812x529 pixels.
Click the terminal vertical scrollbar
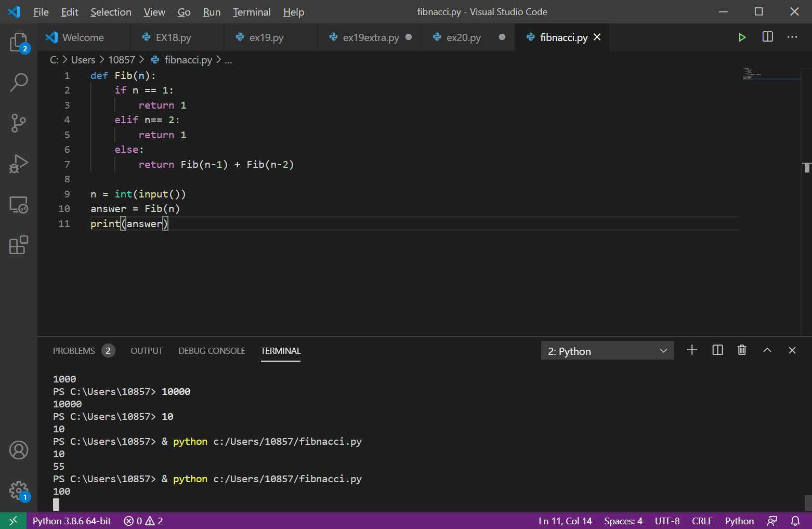click(x=808, y=503)
